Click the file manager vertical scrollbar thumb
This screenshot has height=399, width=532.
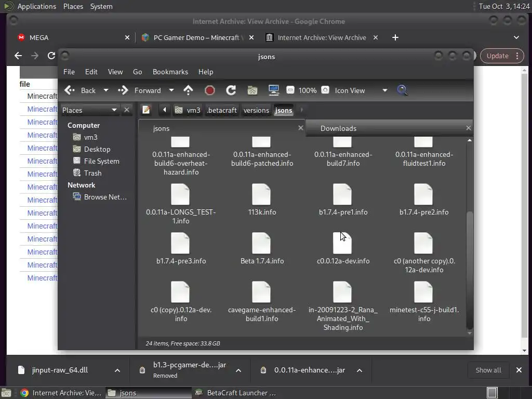(x=470, y=270)
